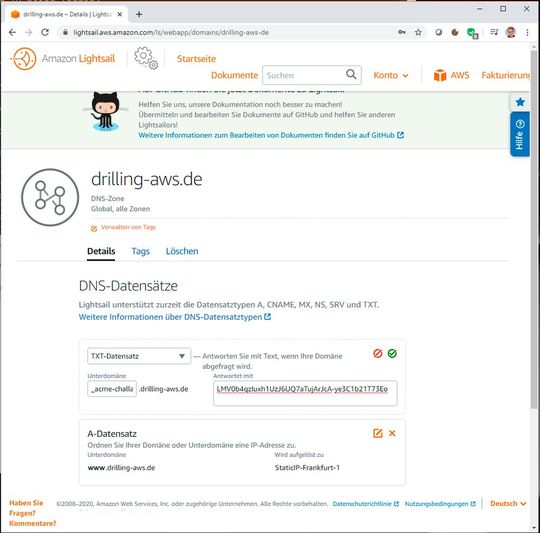
Task: Click the Amazon Lightsail logo
Action: coord(63,59)
